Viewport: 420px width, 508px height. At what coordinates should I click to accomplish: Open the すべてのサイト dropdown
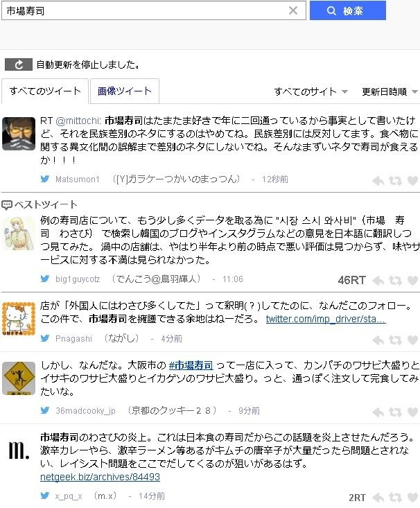310,91
